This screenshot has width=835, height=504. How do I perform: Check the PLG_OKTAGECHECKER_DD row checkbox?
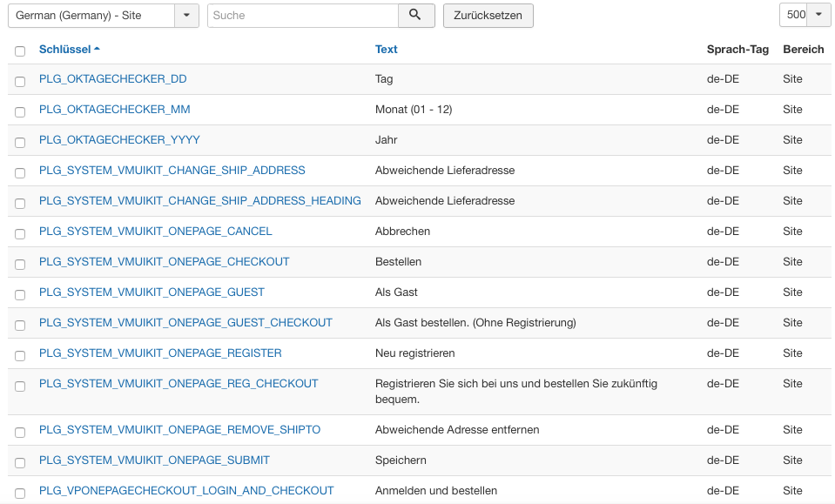coord(20,81)
